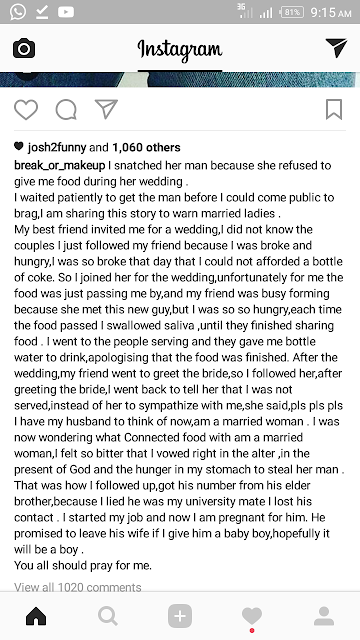Tap the new post plus icon
This screenshot has width=360, height=640.
[180, 616]
